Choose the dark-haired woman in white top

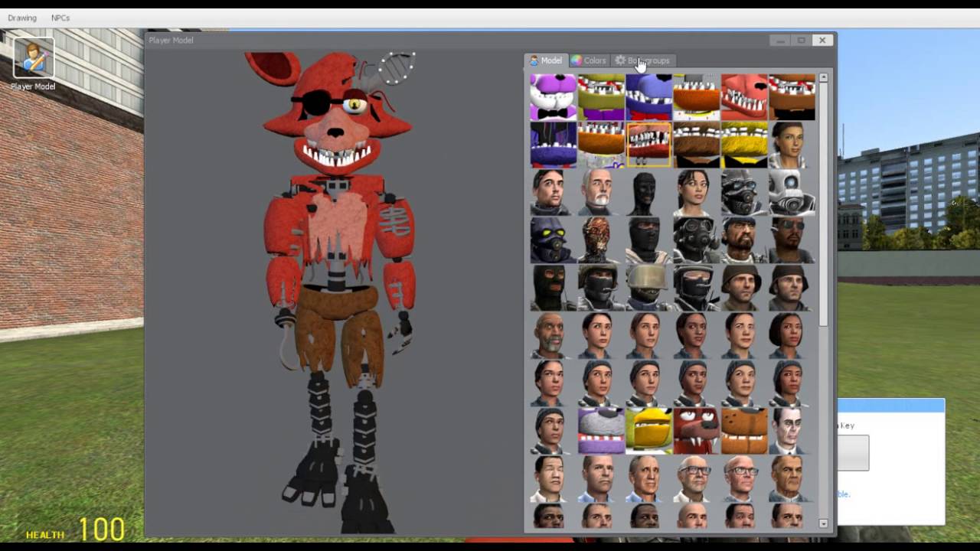(x=696, y=192)
